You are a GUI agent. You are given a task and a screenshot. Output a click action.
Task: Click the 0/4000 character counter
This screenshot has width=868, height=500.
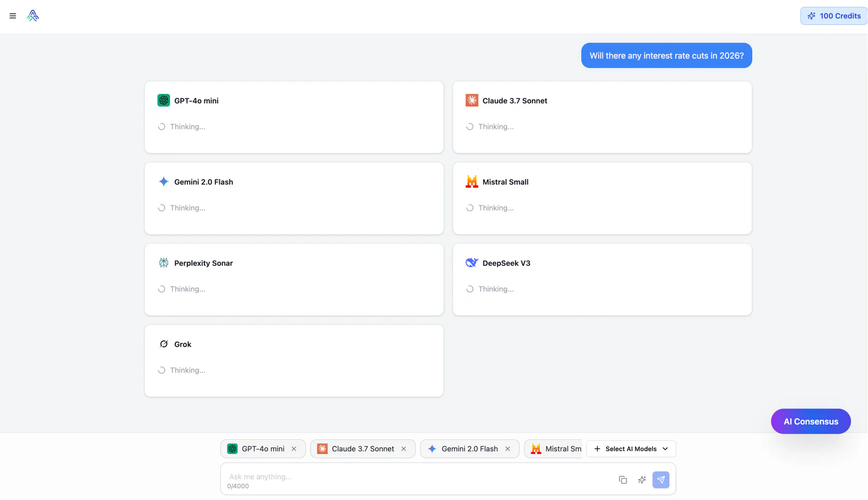pos(238,486)
